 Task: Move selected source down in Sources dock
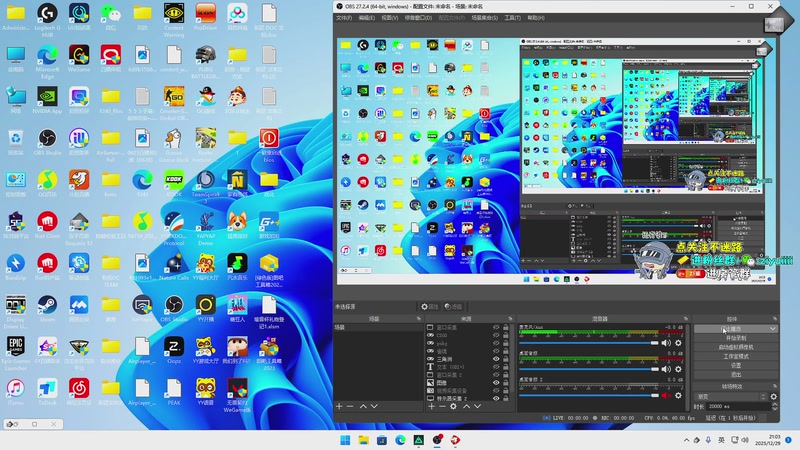click(x=478, y=406)
